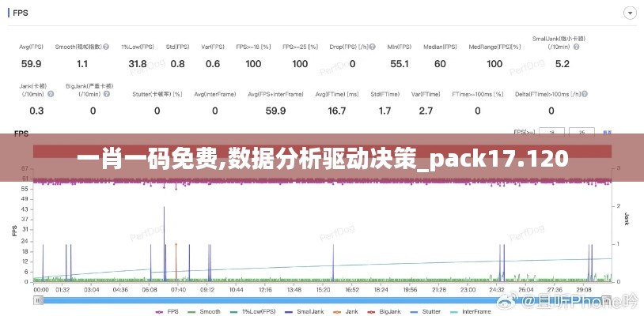This screenshot has width=644, height=316.
Task: Click the blue link beside FPS thresholds
Action: [608, 132]
